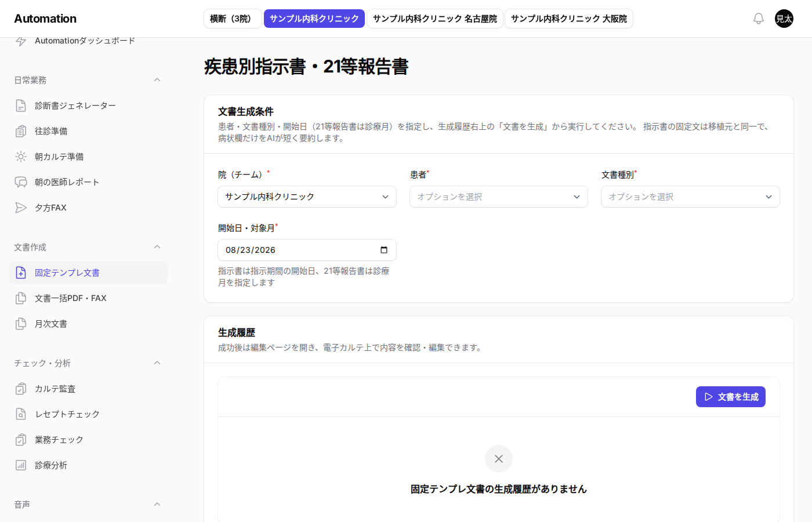The width and height of the screenshot is (812, 522).
Task: Select サンプル内科クリニック clinic tab
Action: pyautogui.click(x=314, y=19)
